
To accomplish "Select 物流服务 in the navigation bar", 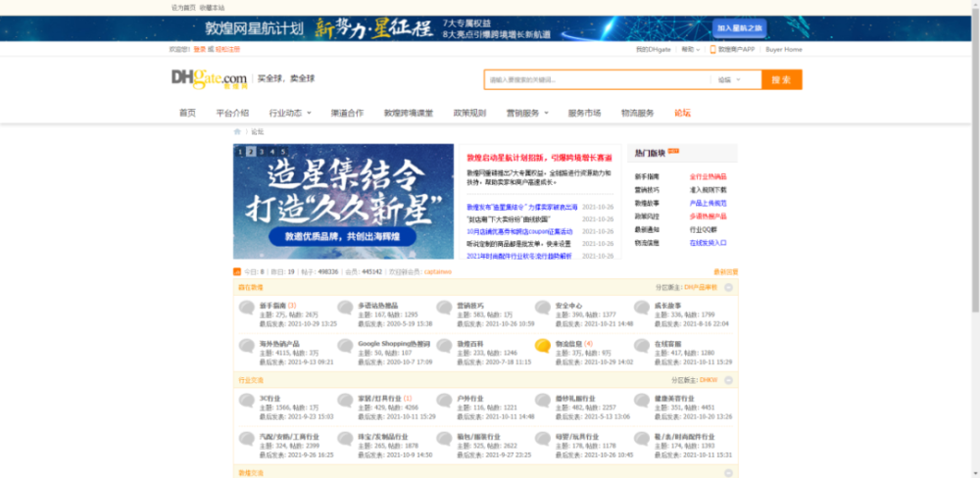I will (638, 113).
